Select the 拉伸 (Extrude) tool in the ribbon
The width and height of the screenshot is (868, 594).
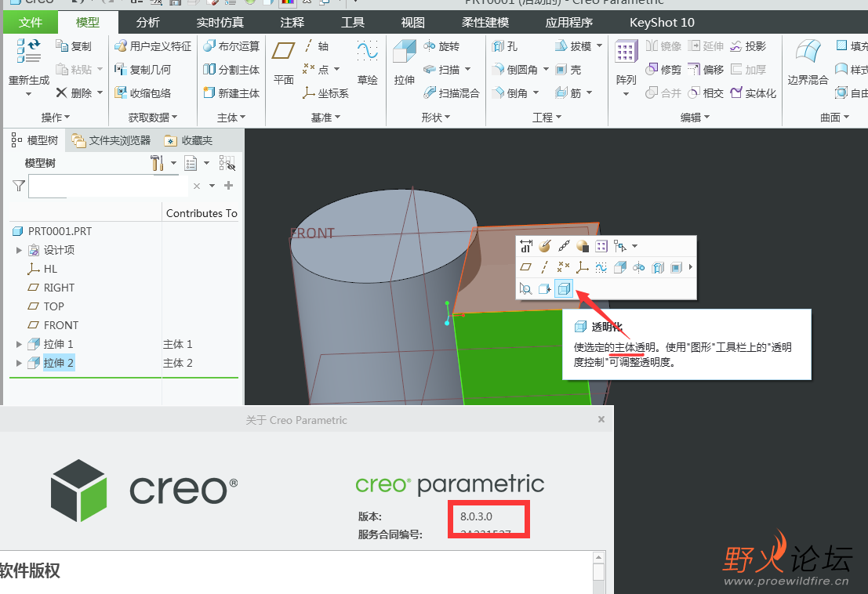coord(404,63)
